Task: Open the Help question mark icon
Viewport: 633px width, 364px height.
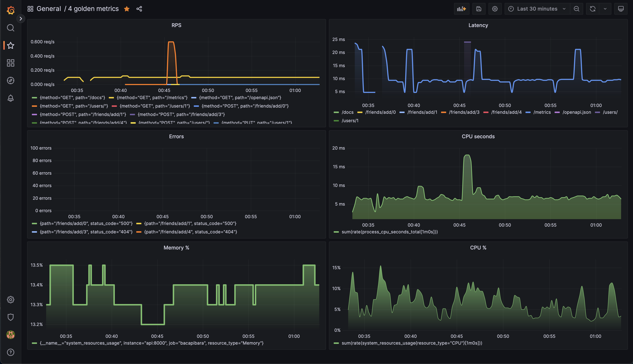Action: [x=10, y=352]
